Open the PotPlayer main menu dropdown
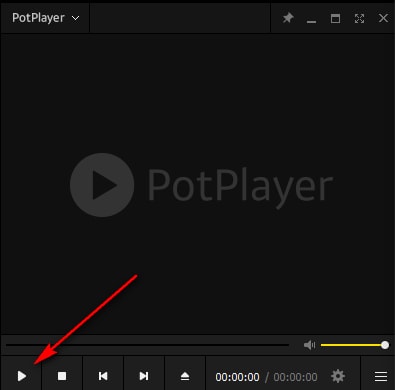This screenshot has width=395, height=390. [x=45, y=18]
